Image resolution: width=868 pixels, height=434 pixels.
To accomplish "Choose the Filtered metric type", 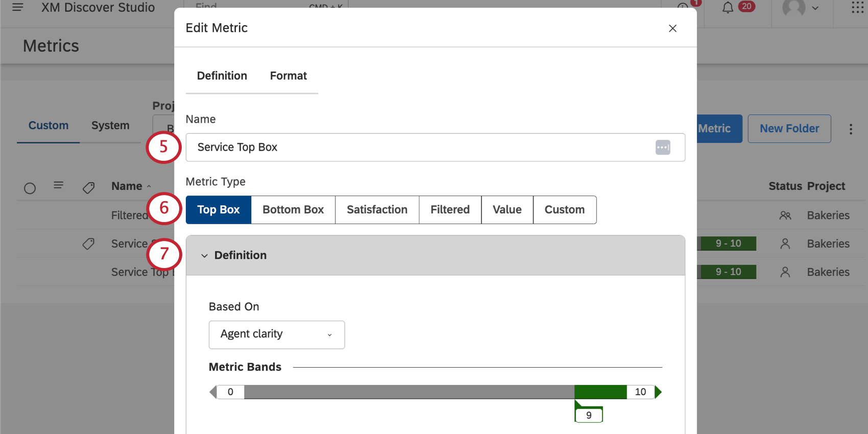I will coord(450,210).
